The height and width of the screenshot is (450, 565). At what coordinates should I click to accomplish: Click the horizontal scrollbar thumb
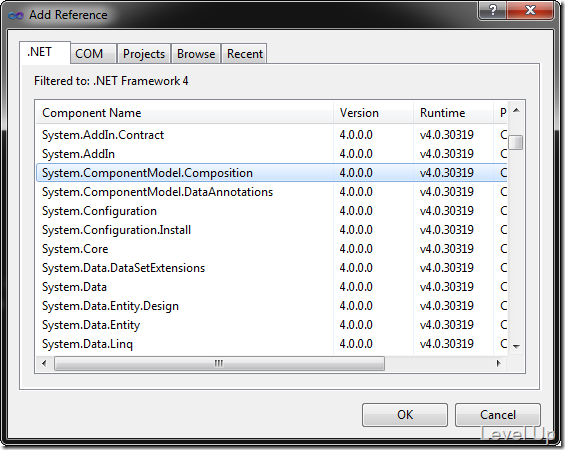[x=219, y=363]
